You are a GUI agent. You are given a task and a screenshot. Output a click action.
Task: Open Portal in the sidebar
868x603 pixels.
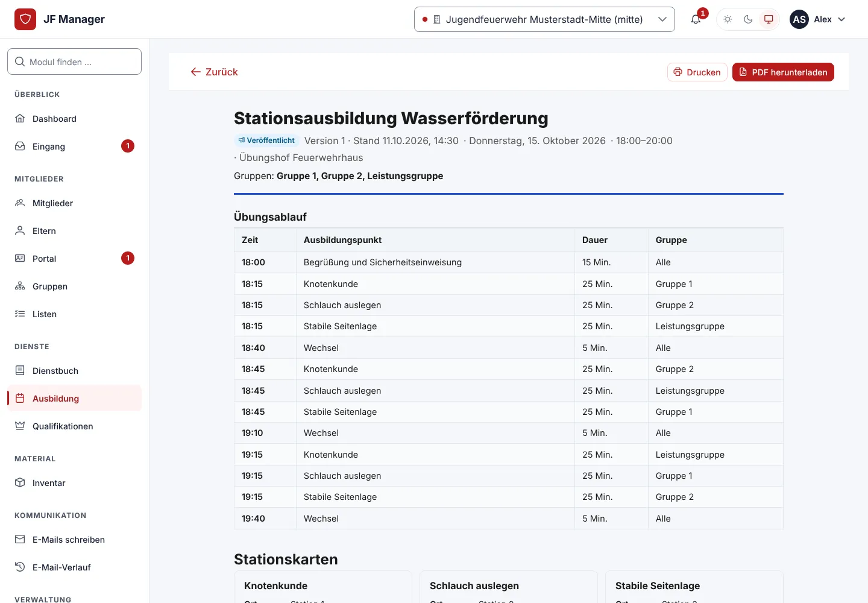pyautogui.click(x=74, y=259)
